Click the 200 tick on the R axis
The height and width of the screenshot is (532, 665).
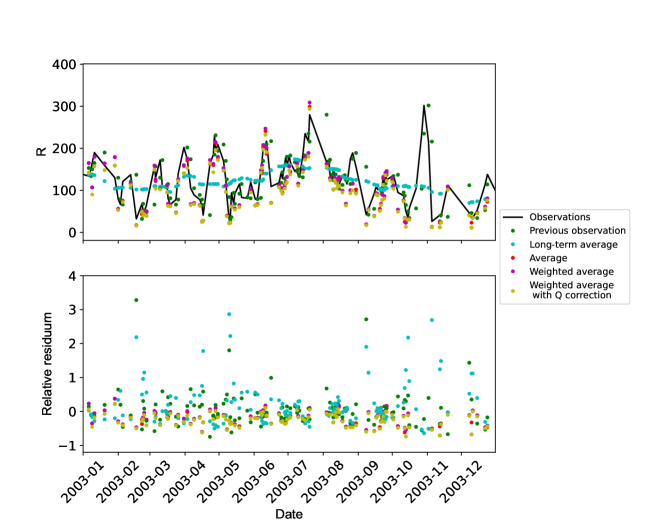click(x=64, y=148)
